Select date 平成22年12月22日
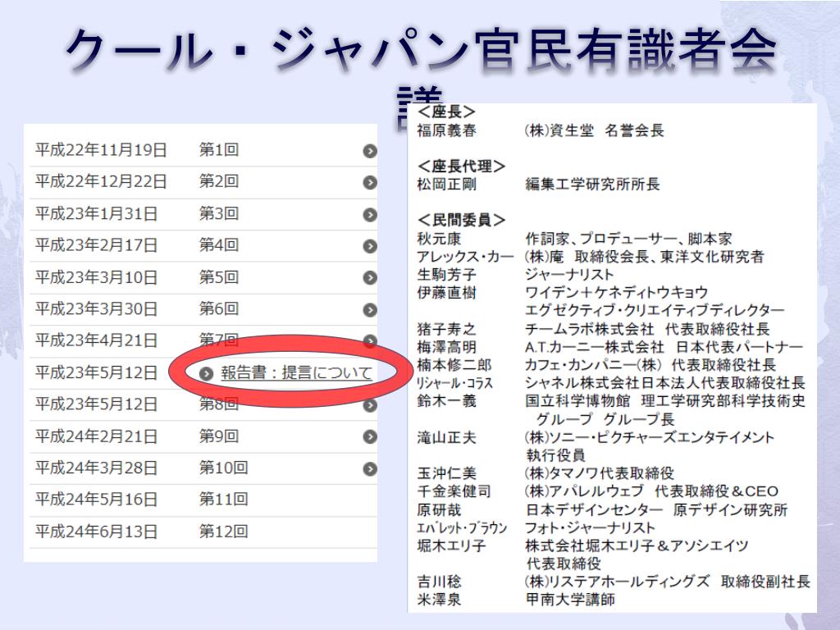Image resolution: width=840 pixels, height=630 pixels. [x=101, y=181]
